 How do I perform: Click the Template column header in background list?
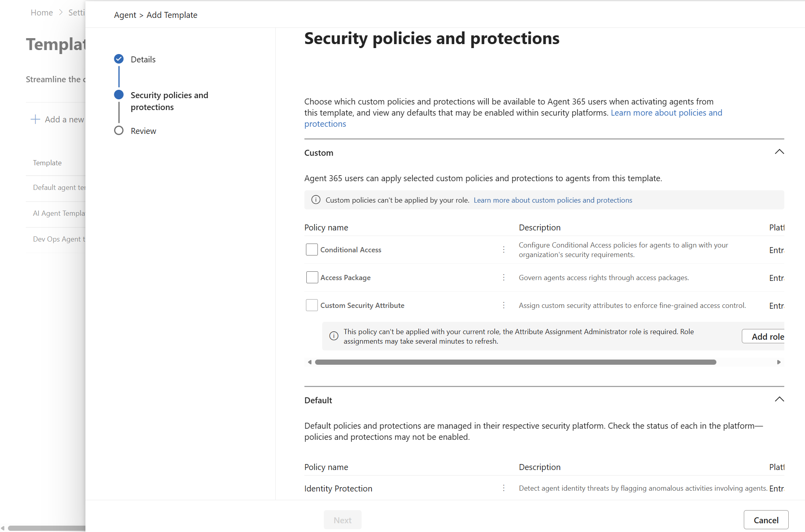coord(47,163)
